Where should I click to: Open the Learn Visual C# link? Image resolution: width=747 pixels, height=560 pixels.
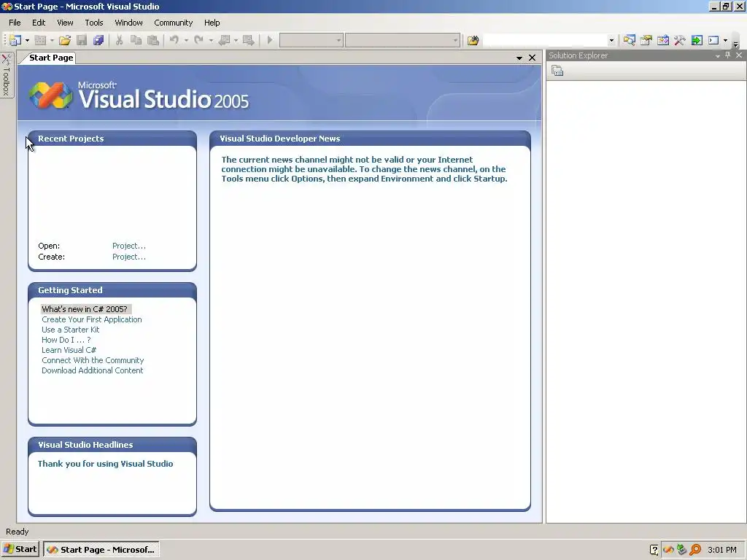coord(69,350)
